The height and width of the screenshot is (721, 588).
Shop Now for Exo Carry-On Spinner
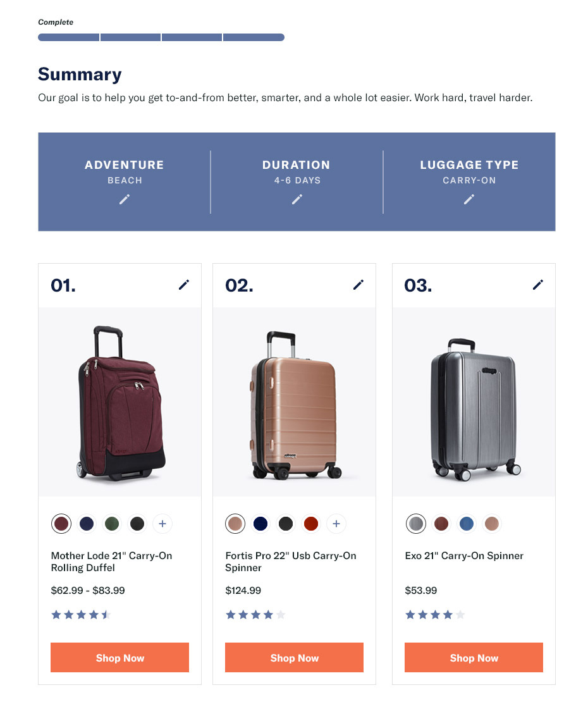(x=474, y=658)
